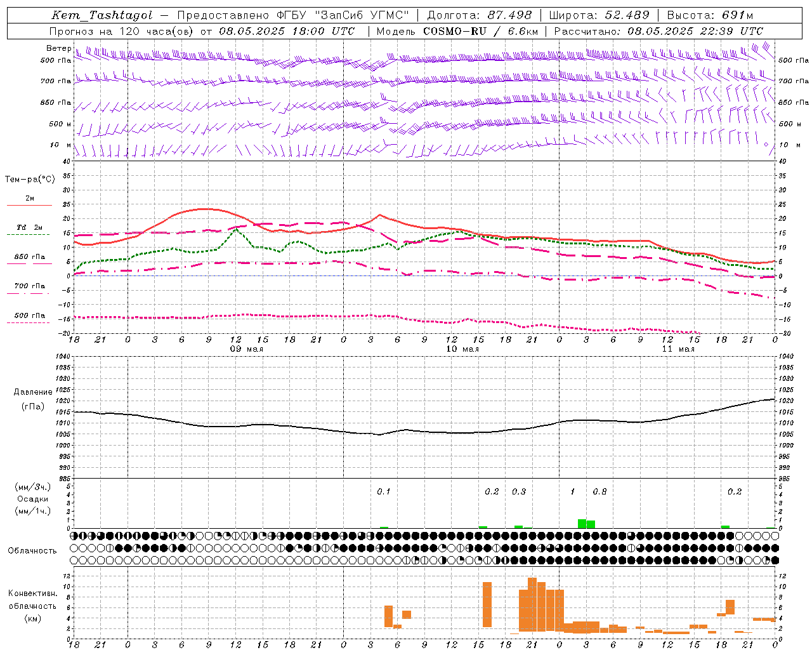The height and width of the screenshot is (650, 812).
Task: Click the '(км)' unit under convective cloudiness
Action: click(33, 619)
